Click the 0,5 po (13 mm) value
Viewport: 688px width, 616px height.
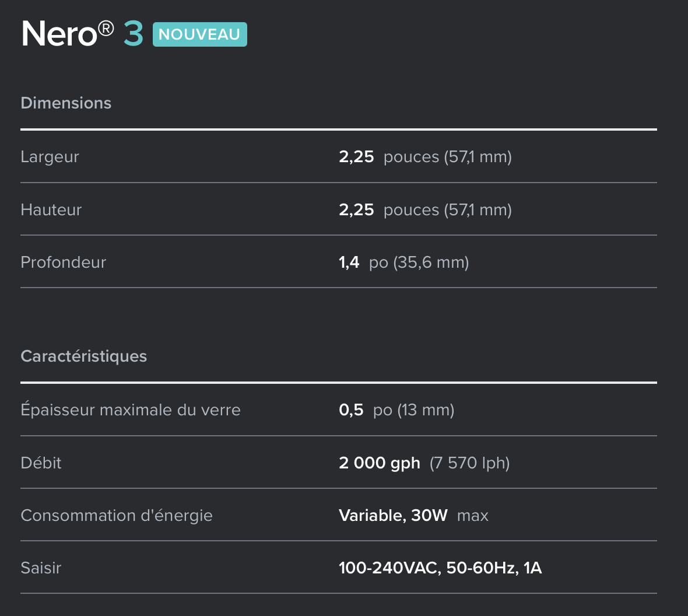point(396,409)
